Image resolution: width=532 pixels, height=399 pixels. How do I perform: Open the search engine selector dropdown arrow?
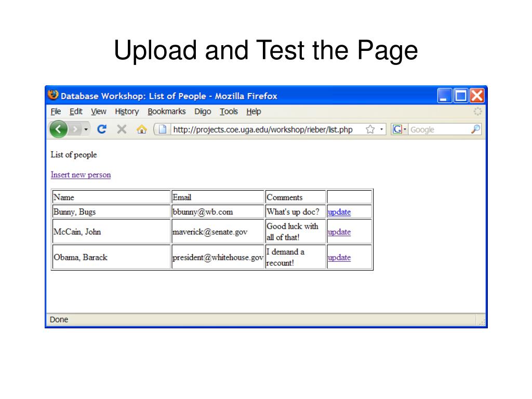405,129
